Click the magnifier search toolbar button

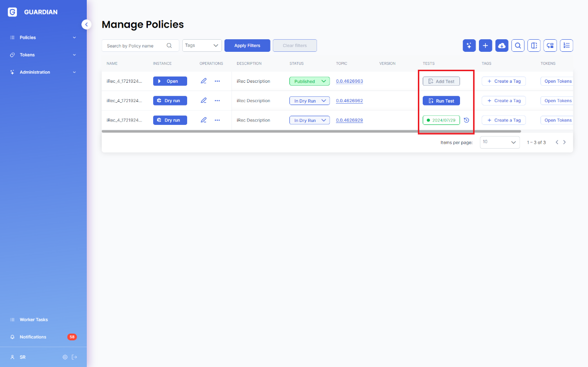point(518,46)
